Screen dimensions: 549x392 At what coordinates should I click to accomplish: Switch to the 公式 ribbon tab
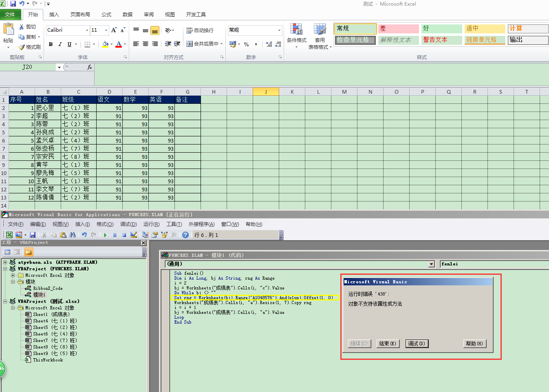(106, 14)
